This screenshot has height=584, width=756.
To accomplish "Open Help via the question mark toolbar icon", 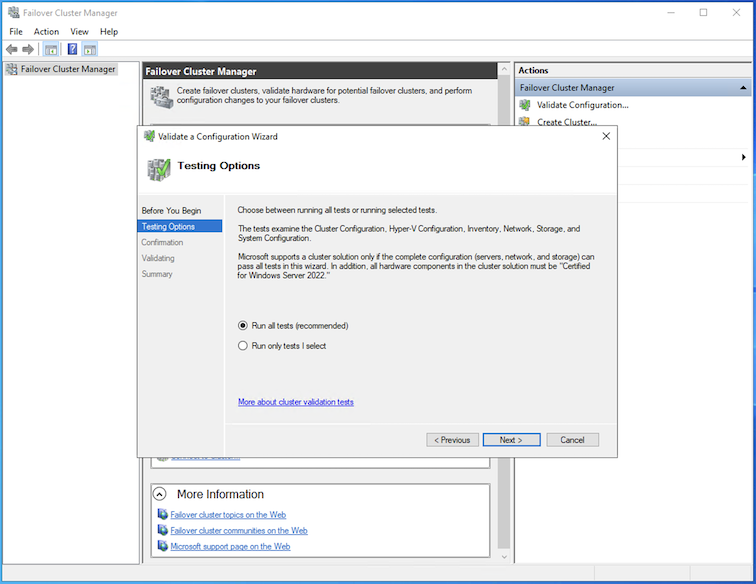I will (x=72, y=49).
